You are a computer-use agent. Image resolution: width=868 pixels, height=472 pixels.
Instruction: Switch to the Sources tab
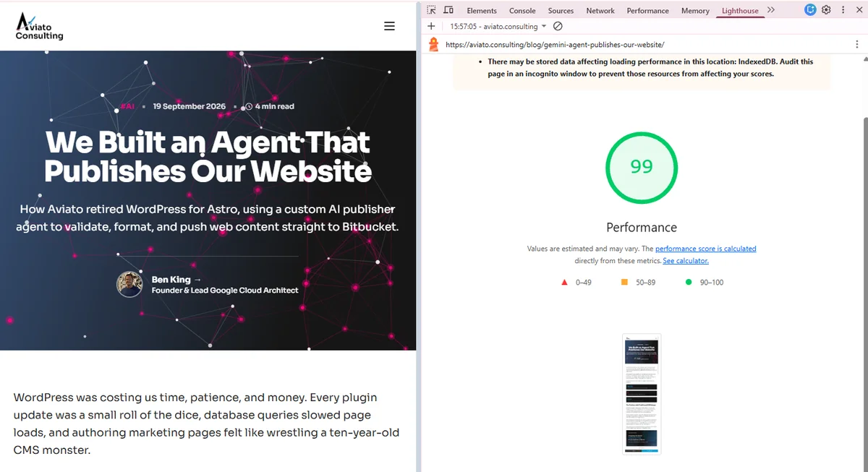tap(561, 11)
